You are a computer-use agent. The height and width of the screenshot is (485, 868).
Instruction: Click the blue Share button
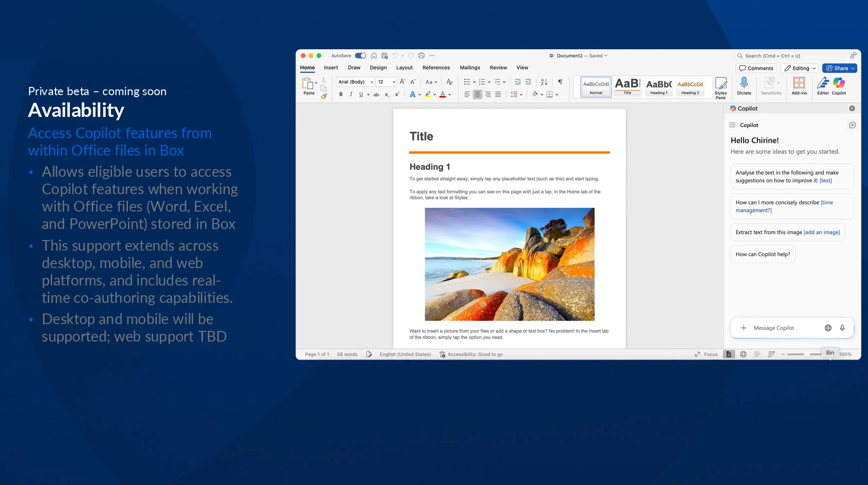coord(840,68)
